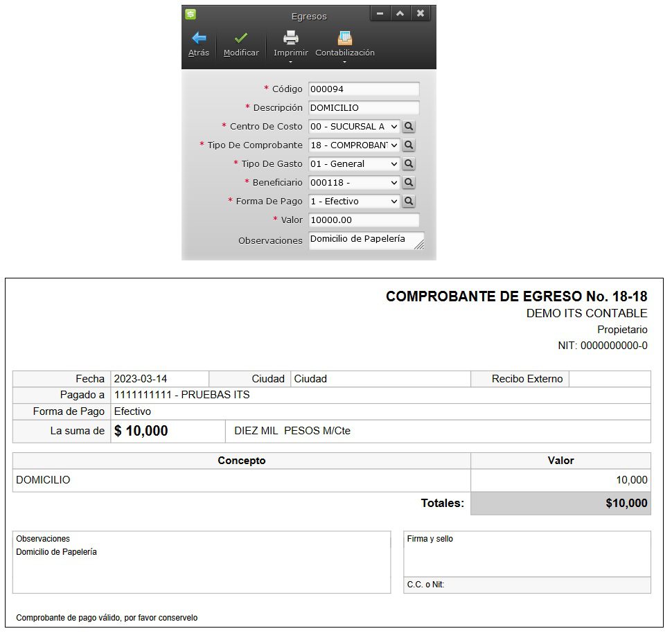Search Beneficiario with magnifier icon
The image size is (672, 640).
coord(409,182)
